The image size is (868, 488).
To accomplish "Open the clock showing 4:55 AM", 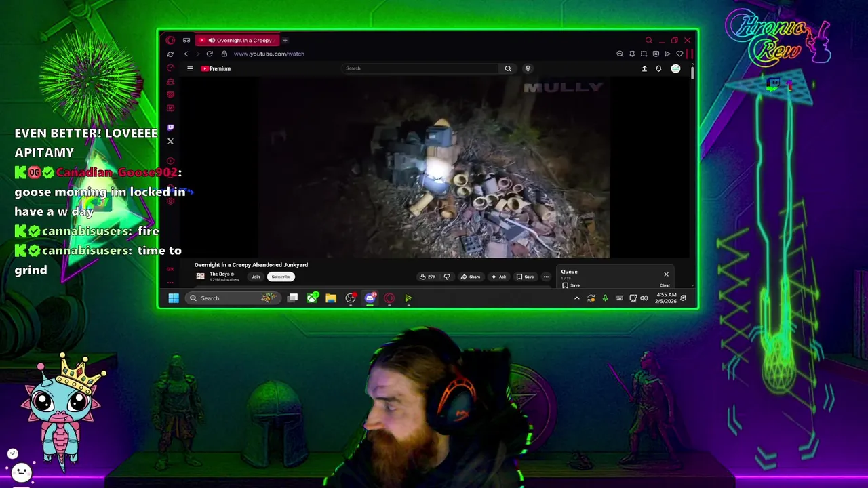I will pos(666,298).
